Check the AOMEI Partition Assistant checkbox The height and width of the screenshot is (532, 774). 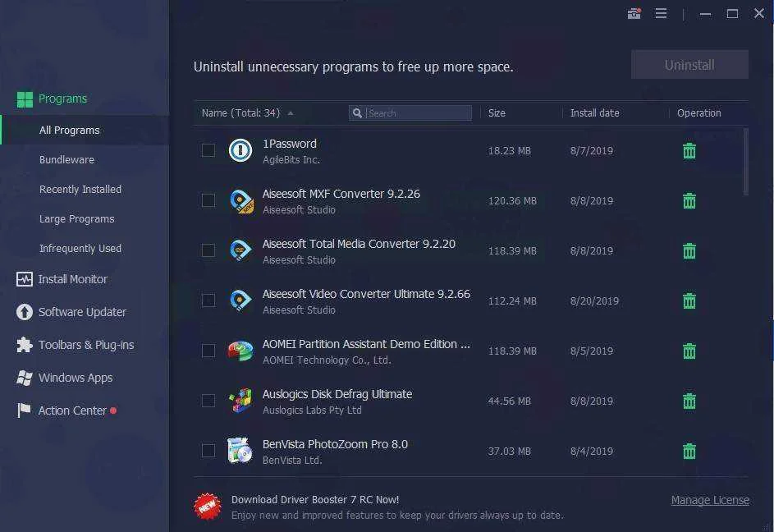coord(208,351)
